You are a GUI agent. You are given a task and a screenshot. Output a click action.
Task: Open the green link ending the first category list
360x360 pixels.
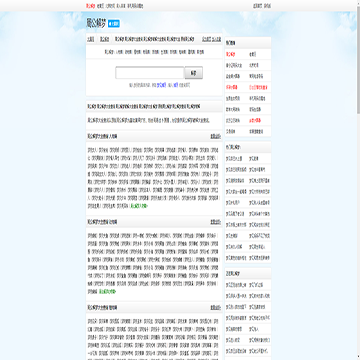(x=139, y=206)
